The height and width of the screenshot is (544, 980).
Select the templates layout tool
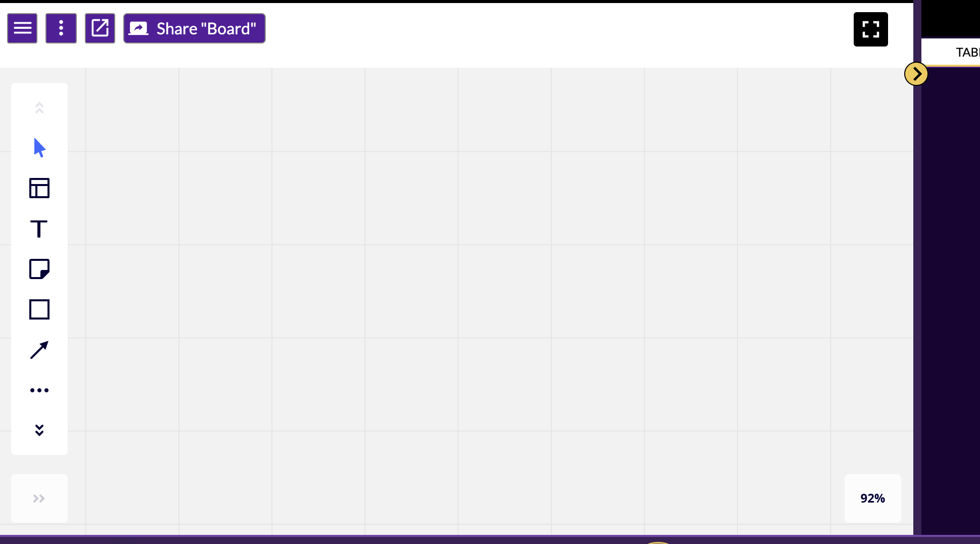tap(39, 188)
